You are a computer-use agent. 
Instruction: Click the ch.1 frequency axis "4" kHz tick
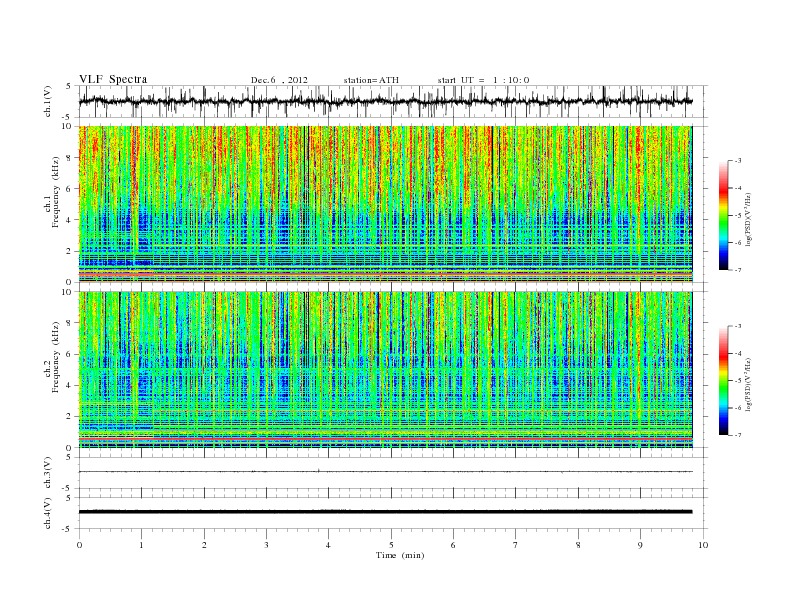(69, 220)
